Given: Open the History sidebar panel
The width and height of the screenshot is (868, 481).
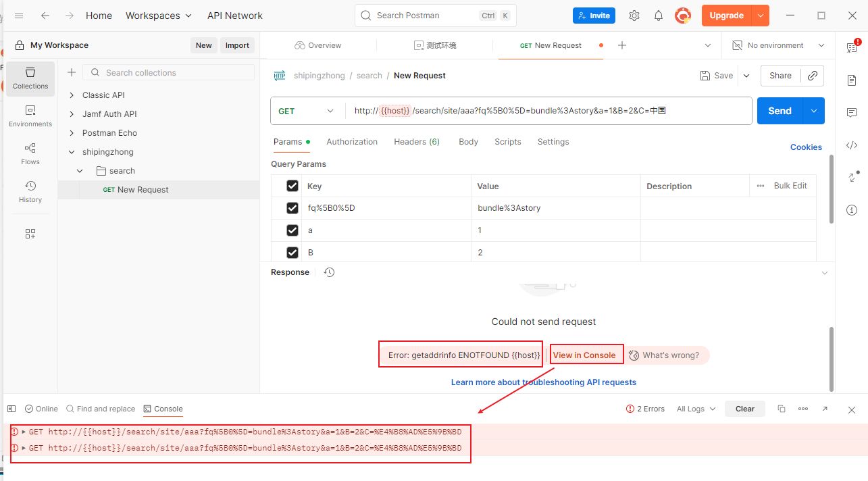Looking at the screenshot, I should (30, 192).
